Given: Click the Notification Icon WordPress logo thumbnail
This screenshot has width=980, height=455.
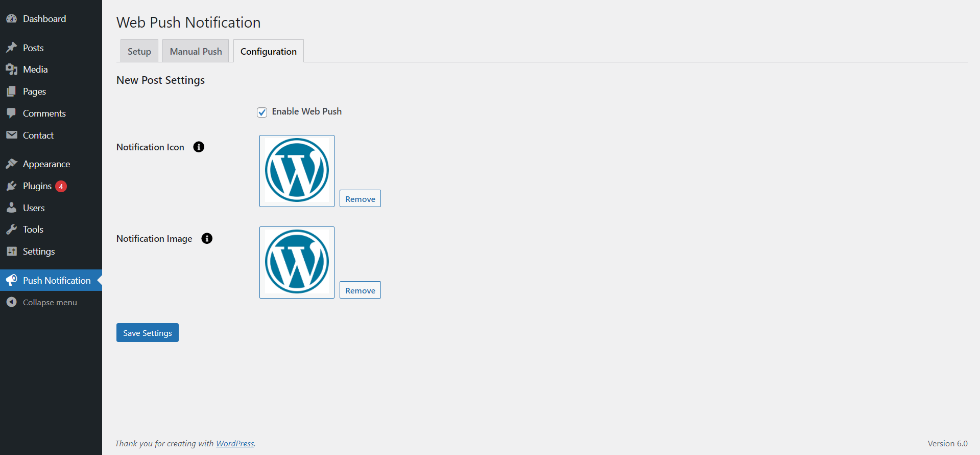Looking at the screenshot, I should point(297,171).
